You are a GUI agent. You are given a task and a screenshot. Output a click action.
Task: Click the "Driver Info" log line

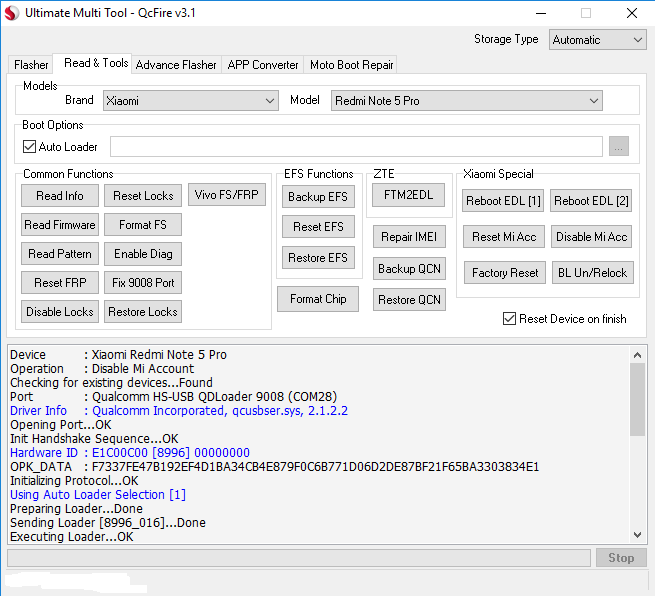[x=179, y=411]
